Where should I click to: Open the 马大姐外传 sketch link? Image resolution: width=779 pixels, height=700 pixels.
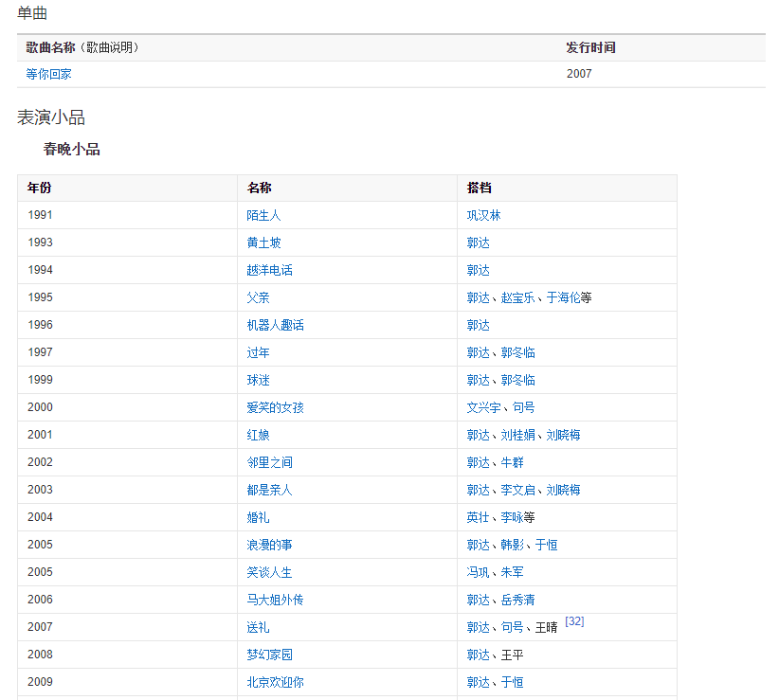point(275,600)
